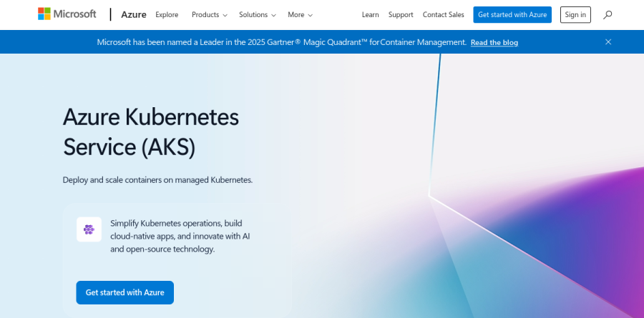This screenshot has width=644, height=318.
Task: Follow the Read the blog link
Action: (x=494, y=42)
